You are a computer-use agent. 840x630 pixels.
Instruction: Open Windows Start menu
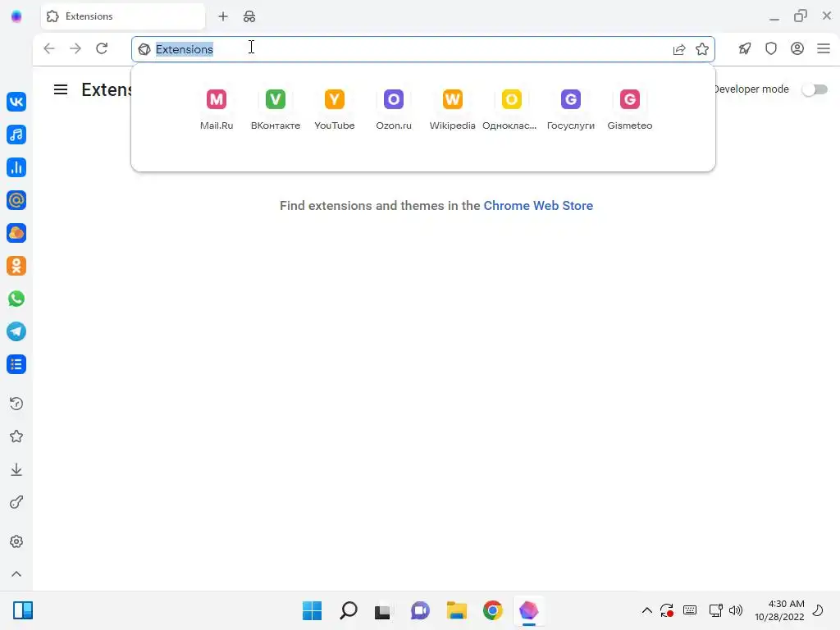click(313, 610)
